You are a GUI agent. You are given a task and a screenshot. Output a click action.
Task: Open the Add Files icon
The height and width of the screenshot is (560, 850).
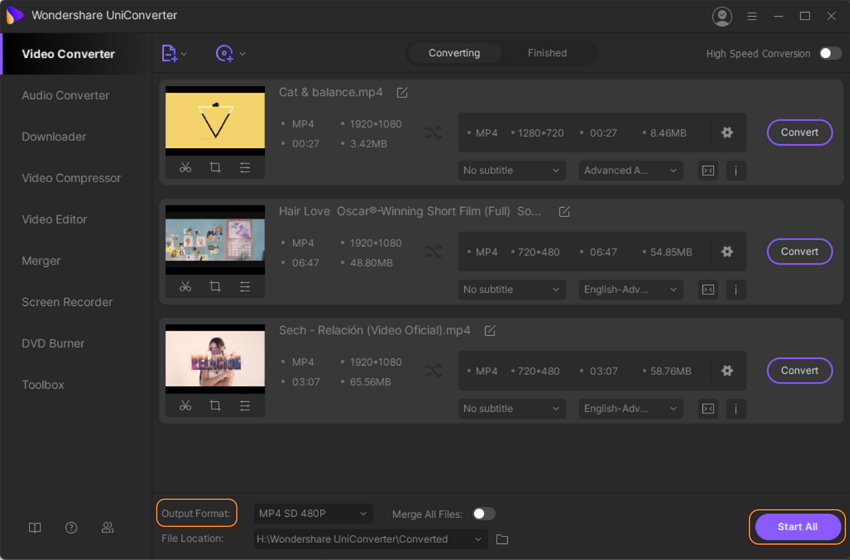coord(169,54)
